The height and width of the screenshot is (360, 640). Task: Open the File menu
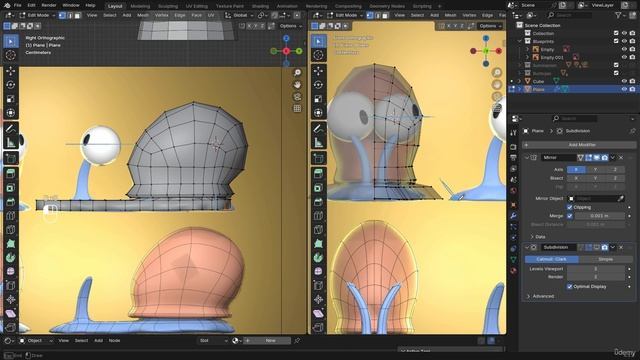click(x=18, y=5)
